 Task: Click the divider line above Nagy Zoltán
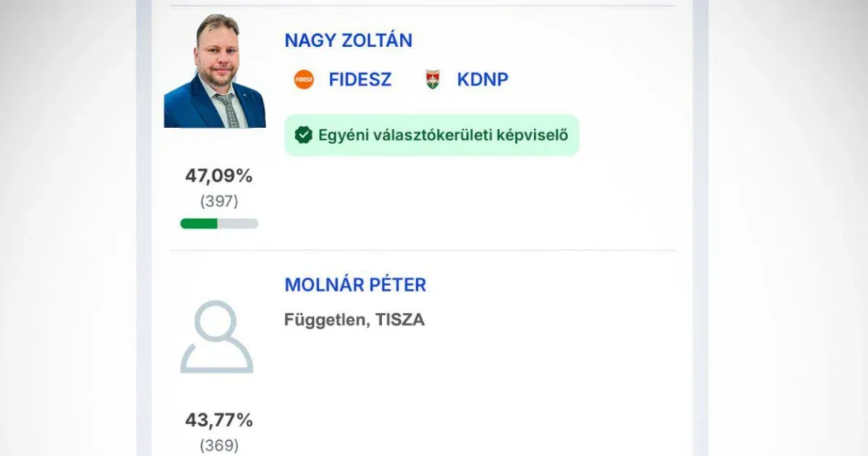tap(422, 7)
